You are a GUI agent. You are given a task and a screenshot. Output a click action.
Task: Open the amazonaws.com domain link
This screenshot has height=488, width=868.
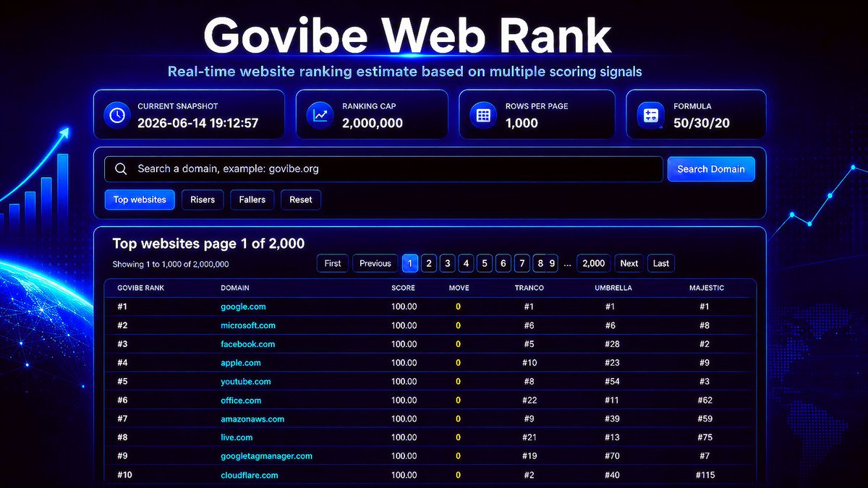coord(252,419)
